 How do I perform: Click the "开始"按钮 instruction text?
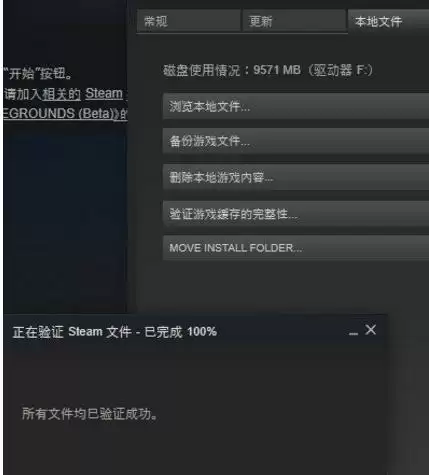click(x=38, y=74)
